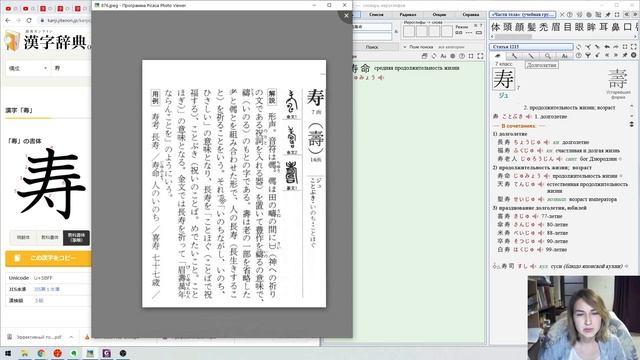Copy the kanji with the orange button
This screenshot has width=640, height=360.
[48, 258]
